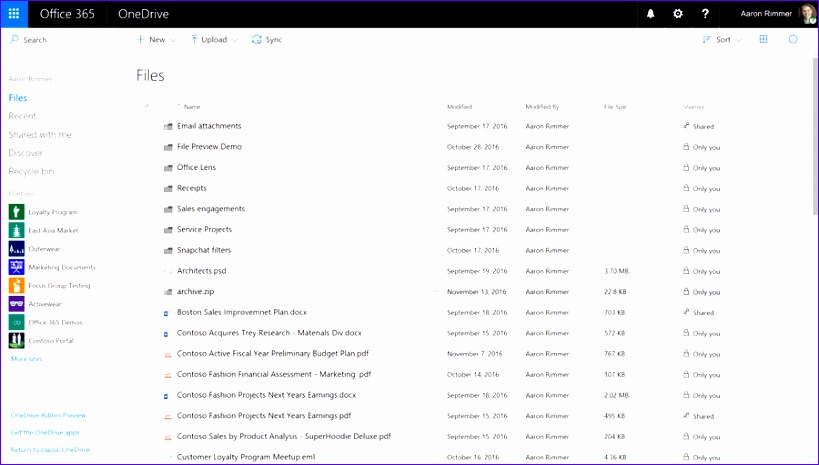Open the Sales engagements folder
The image size is (819, 465).
click(x=211, y=209)
